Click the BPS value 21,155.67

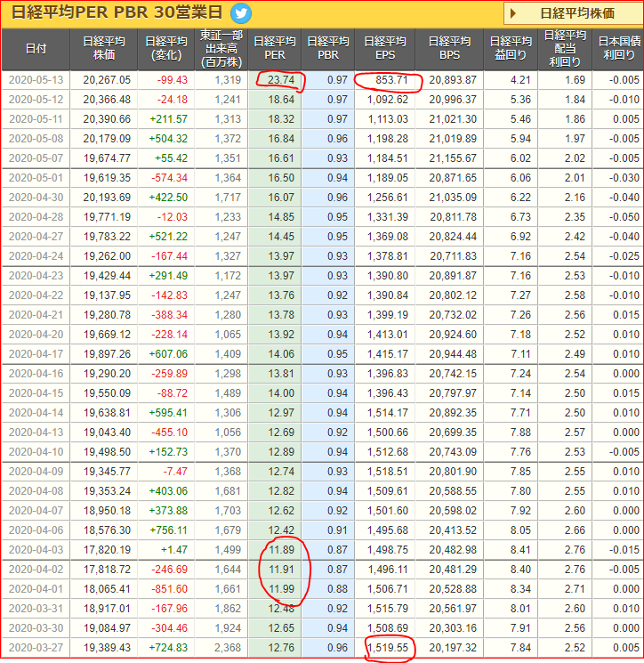tap(453, 158)
